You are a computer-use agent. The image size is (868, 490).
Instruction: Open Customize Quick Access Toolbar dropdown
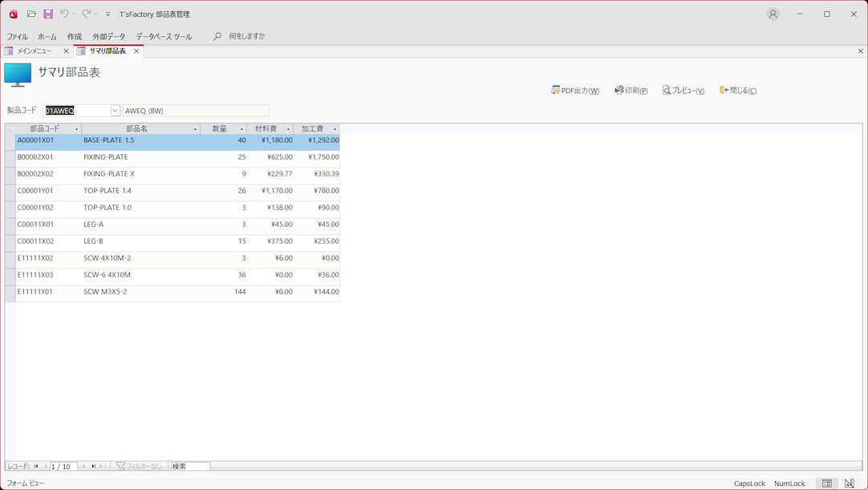(x=108, y=14)
